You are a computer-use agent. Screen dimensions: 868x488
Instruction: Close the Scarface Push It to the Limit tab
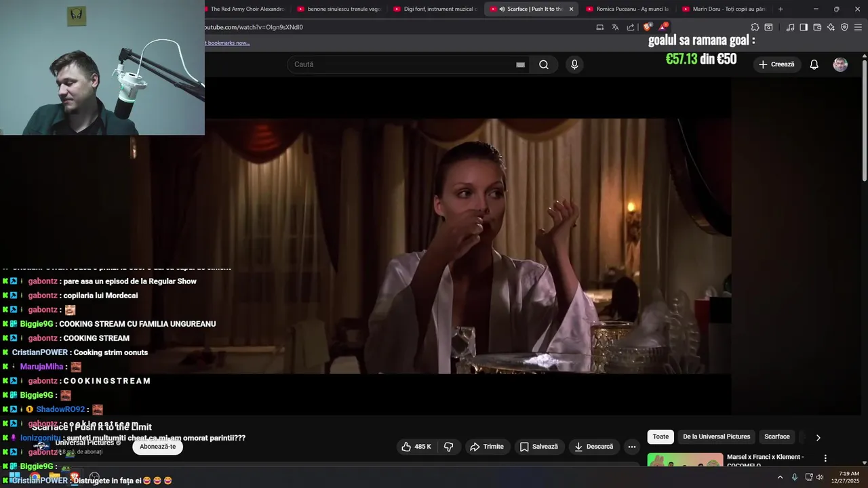[x=571, y=9]
